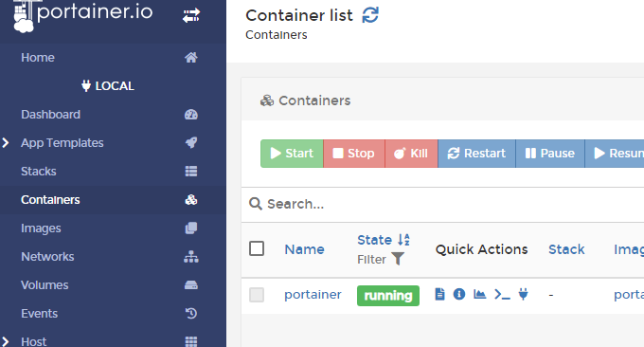
Task: Filter containers by state using funnel icon
Action: click(398, 259)
